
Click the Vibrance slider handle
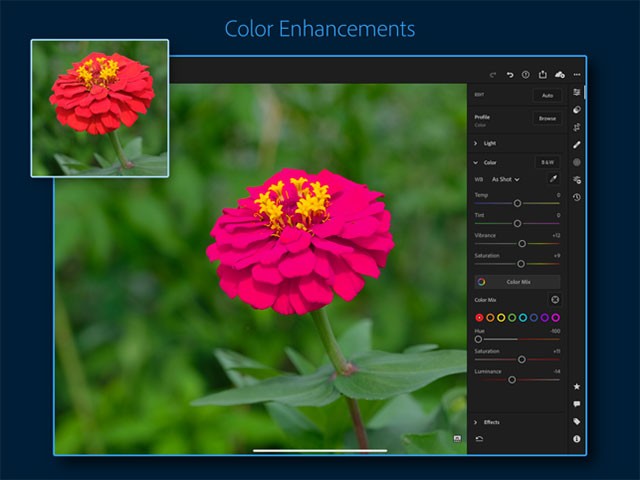click(x=522, y=243)
